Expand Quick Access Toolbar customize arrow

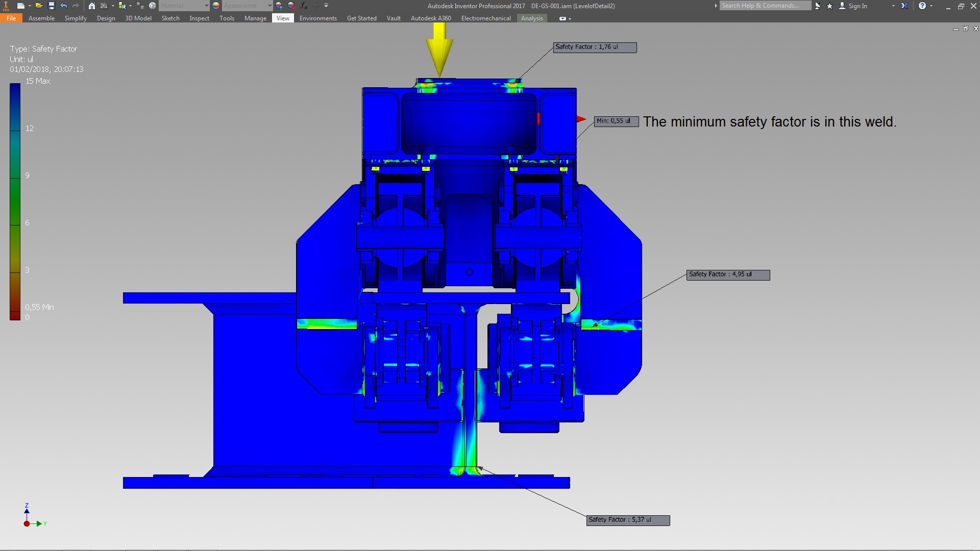click(326, 6)
